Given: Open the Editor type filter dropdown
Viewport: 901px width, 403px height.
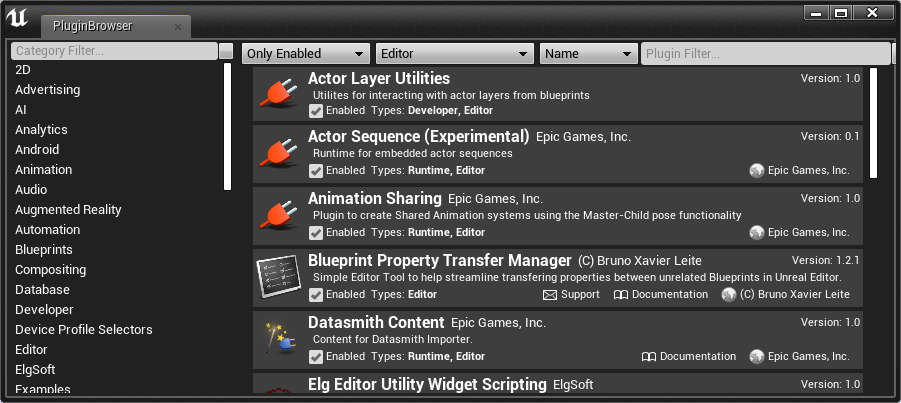Looking at the screenshot, I should pos(454,54).
